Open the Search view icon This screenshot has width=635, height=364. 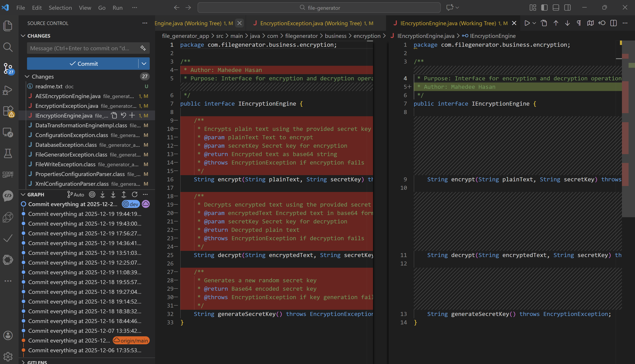[x=8, y=47]
